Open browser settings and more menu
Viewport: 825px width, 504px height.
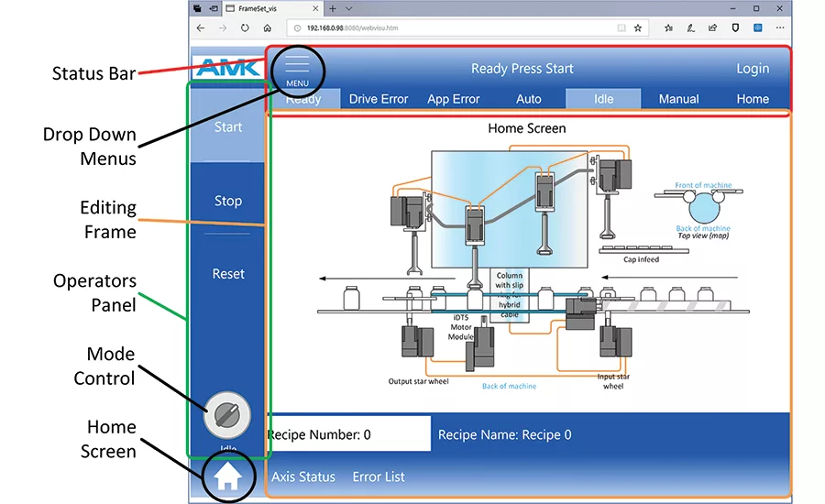pos(780,27)
